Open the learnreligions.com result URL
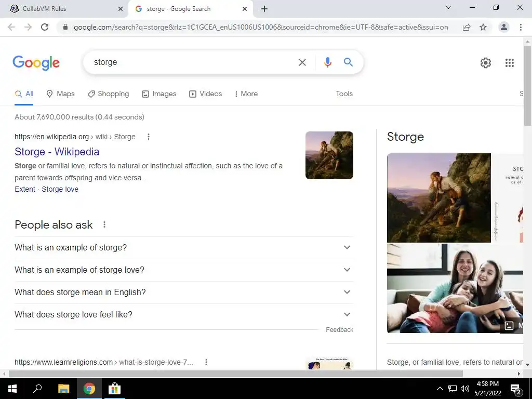This screenshot has width=532, height=399. pos(104,362)
